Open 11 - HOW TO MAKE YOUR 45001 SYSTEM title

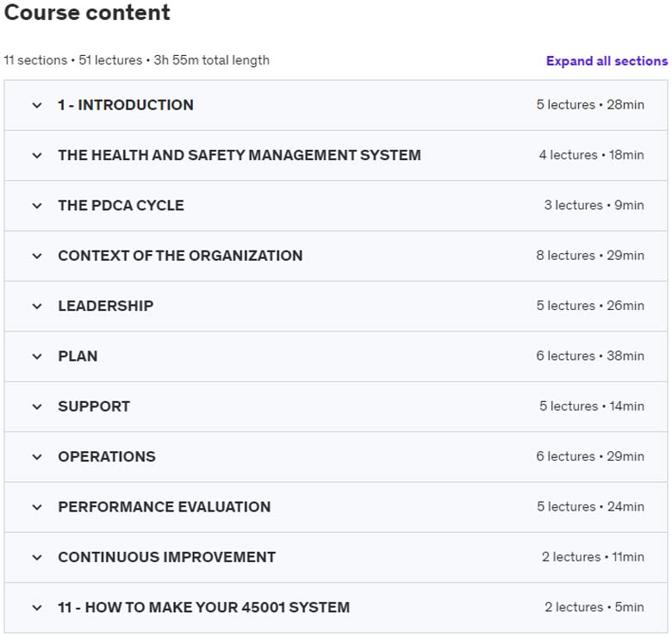tap(203, 607)
